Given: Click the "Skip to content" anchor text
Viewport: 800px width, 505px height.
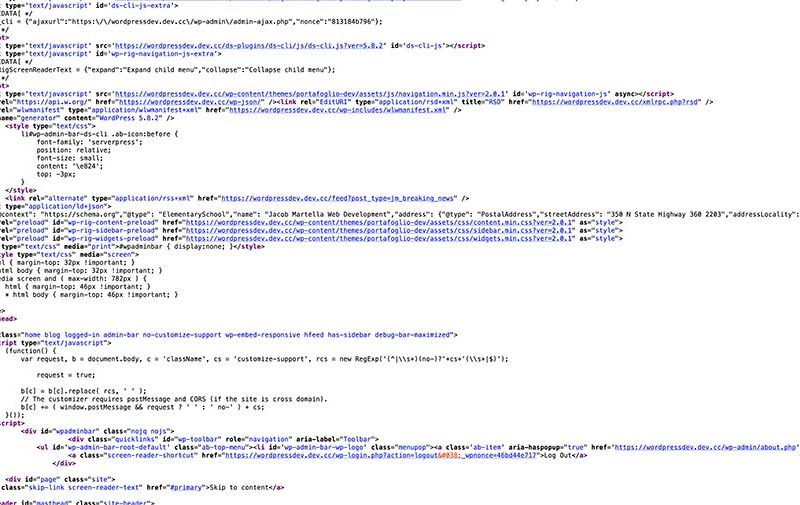Looking at the screenshot, I should coord(239,488).
